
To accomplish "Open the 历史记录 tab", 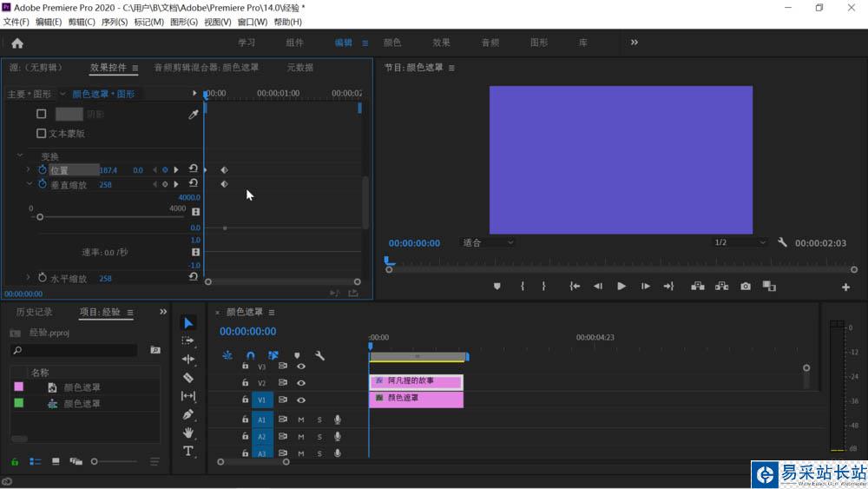I will 35,312.
